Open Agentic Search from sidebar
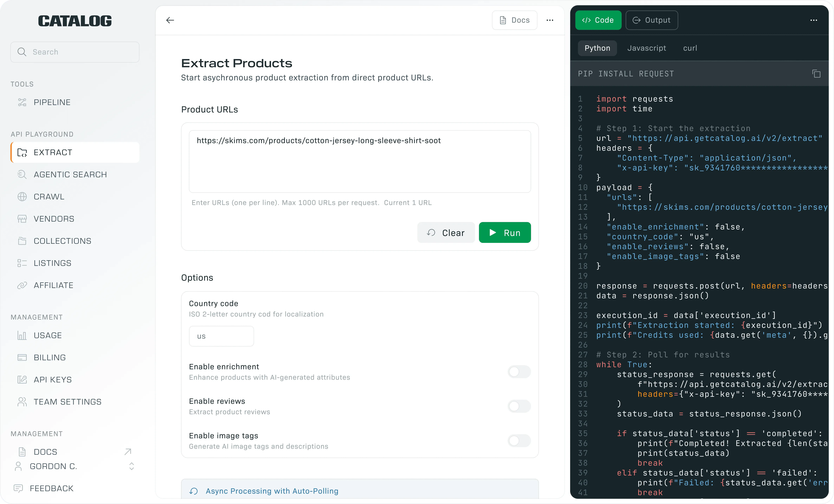Screen dimensions: 834x504 [70, 175]
